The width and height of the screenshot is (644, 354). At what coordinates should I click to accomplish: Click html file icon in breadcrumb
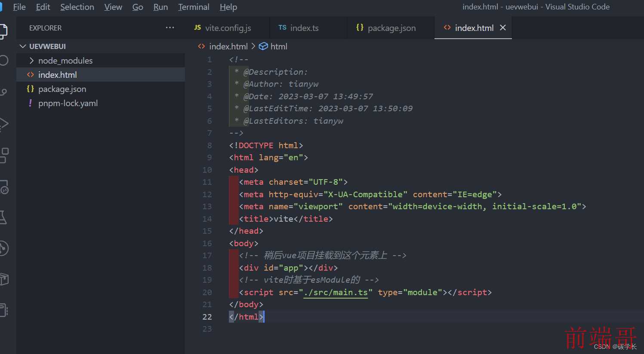[201, 46]
